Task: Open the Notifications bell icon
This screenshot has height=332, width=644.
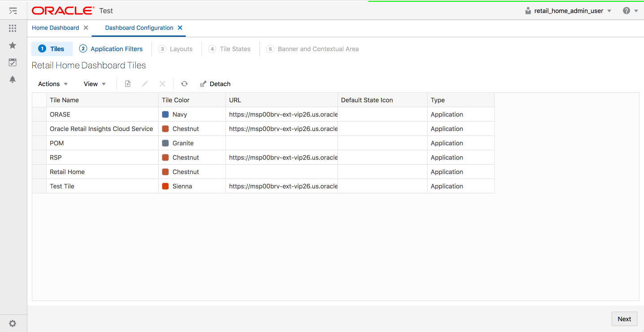Action: pyautogui.click(x=13, y=79)
